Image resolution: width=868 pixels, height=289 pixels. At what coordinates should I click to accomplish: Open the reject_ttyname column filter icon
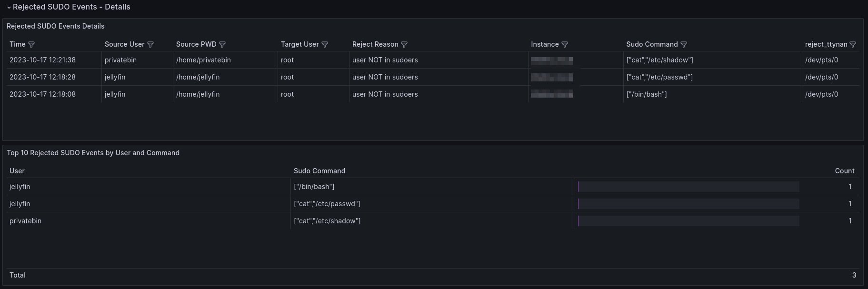853,44
